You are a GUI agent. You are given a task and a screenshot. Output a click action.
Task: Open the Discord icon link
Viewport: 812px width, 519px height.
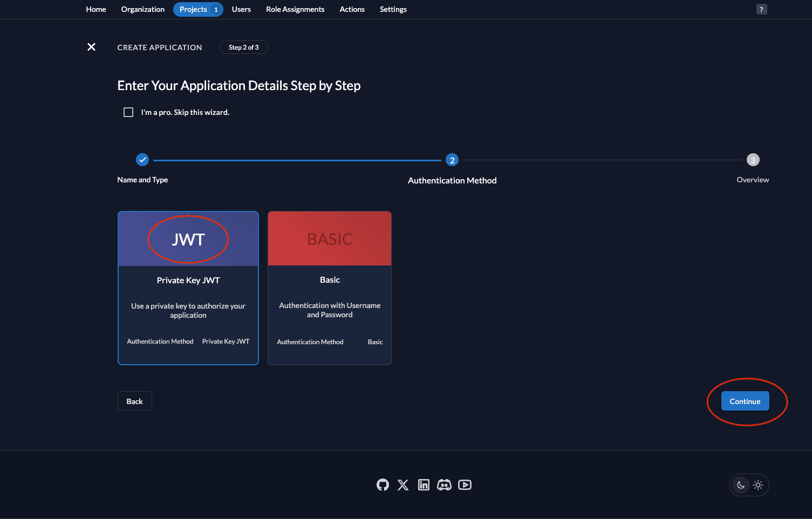pyautogui.click(x=444, y=485)
